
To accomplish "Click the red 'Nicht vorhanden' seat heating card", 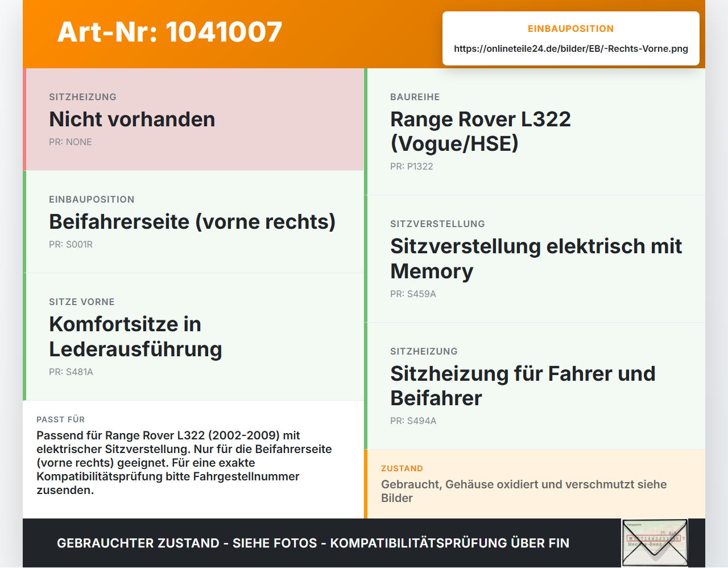I will click(x=193, y=120).
